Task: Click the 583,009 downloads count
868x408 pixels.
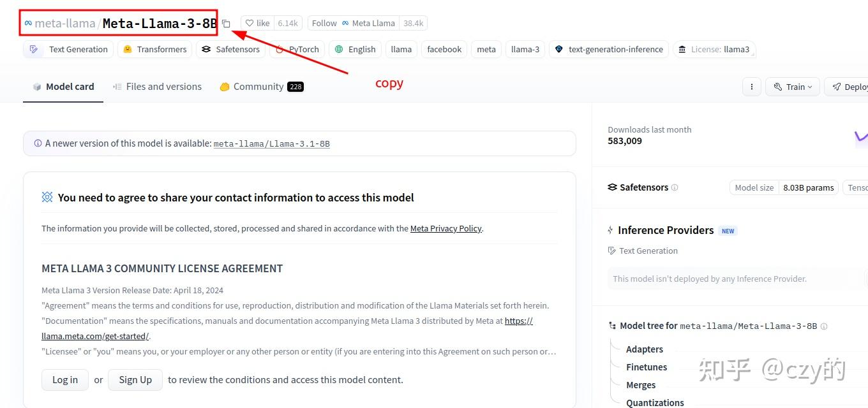Action: coord(625,141)
